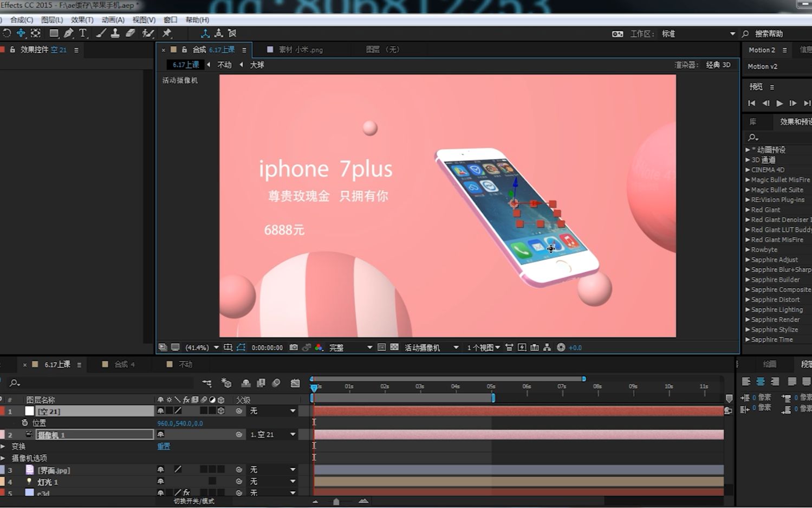Toggle position stopwatch for 空 21

coord(24,422)
